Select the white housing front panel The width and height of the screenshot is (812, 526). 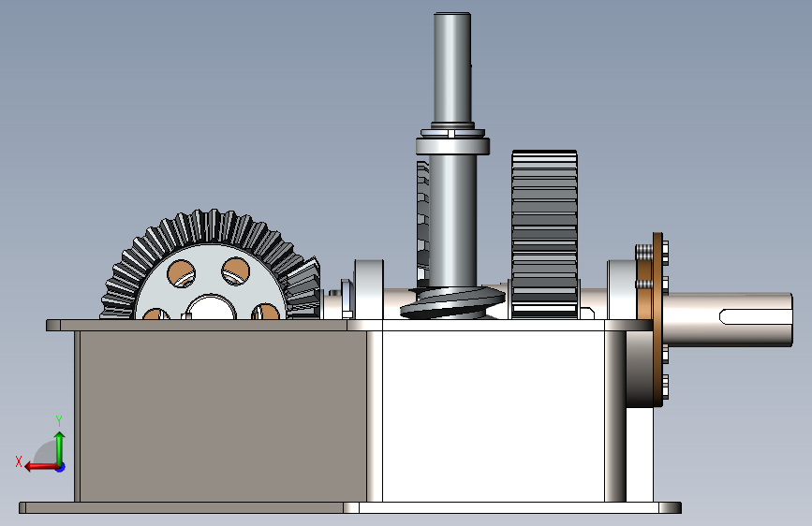coord(493,416)
